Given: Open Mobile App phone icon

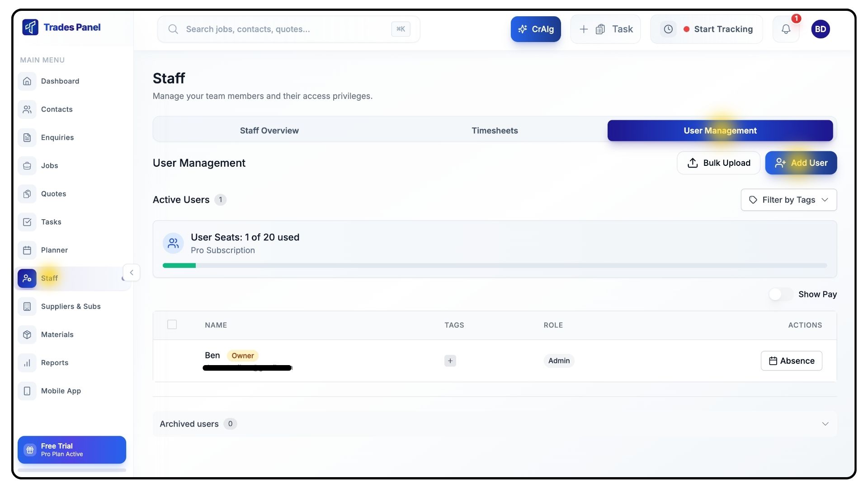Looking at the screenshot, I should (27, 391).
